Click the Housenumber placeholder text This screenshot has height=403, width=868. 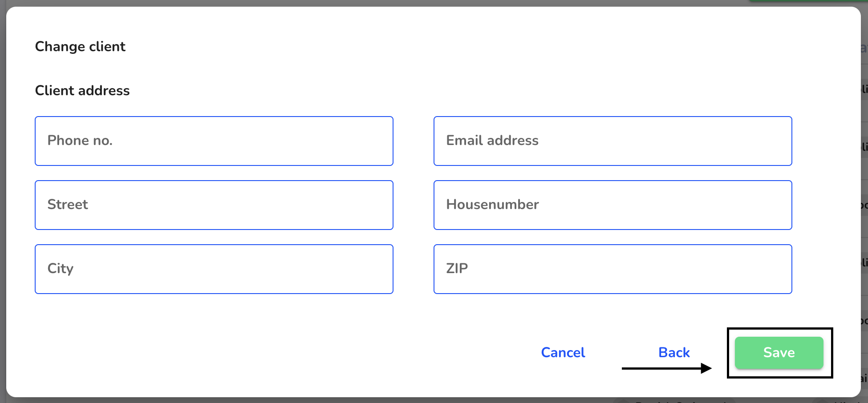(492, 205)
